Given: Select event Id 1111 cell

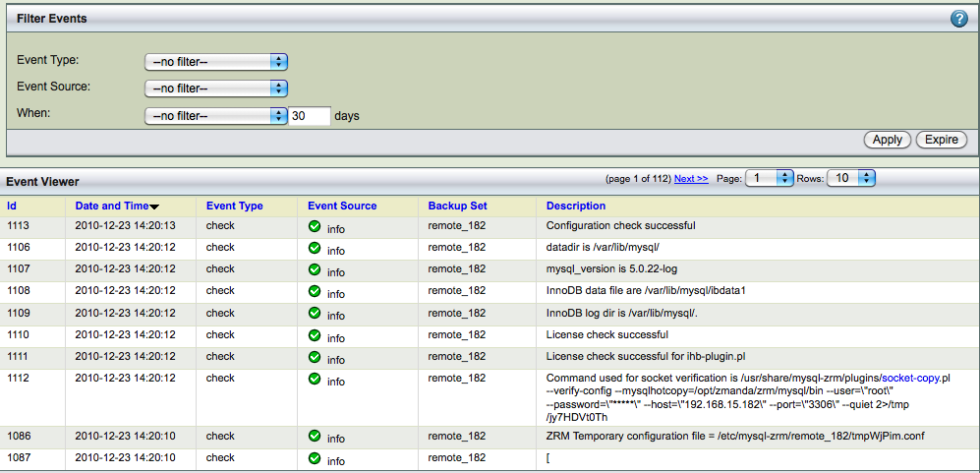Looking at the screenshot, I should click(x=18, y=356).
